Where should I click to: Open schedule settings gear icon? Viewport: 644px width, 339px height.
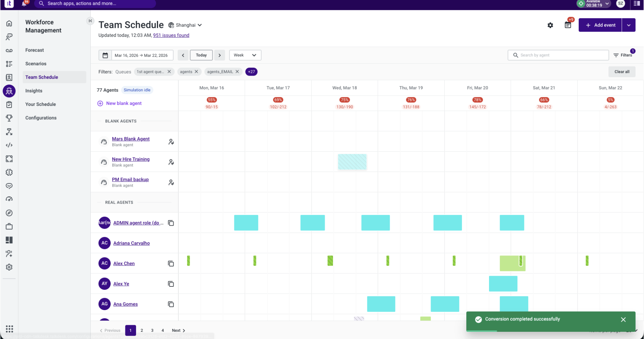550,25
